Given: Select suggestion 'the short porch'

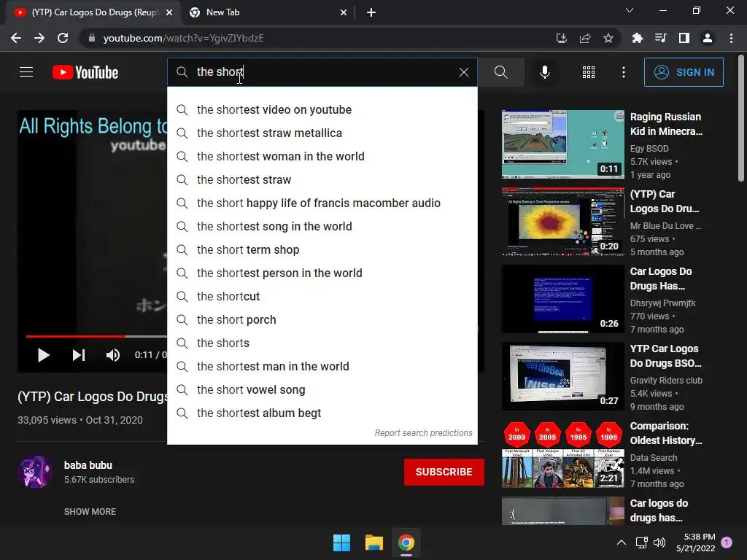Looking at the screenshot, I should click(x=322, y=319).
